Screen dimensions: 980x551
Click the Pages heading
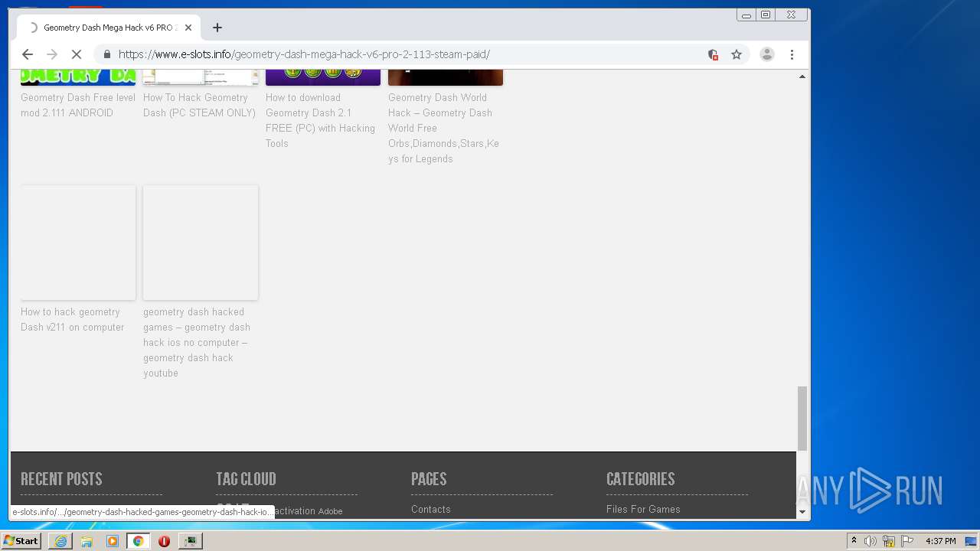pyautogui.click(x=429, y=479)
